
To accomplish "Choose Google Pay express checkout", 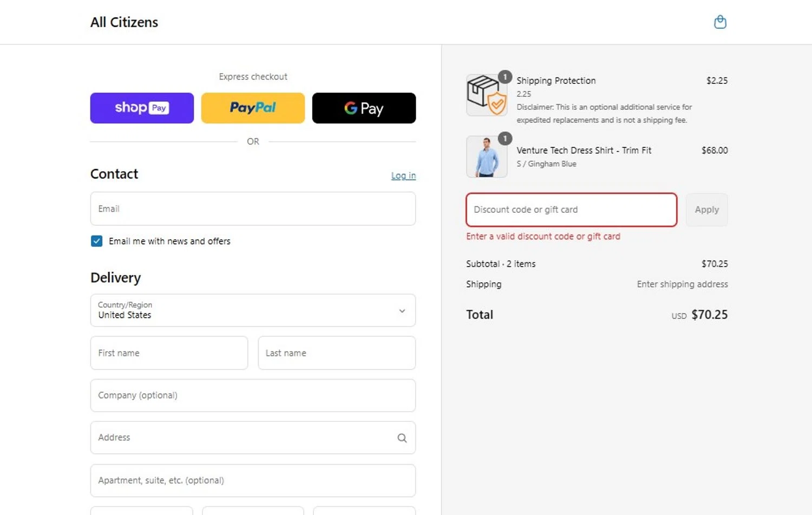I will click(x=364, y=108).
